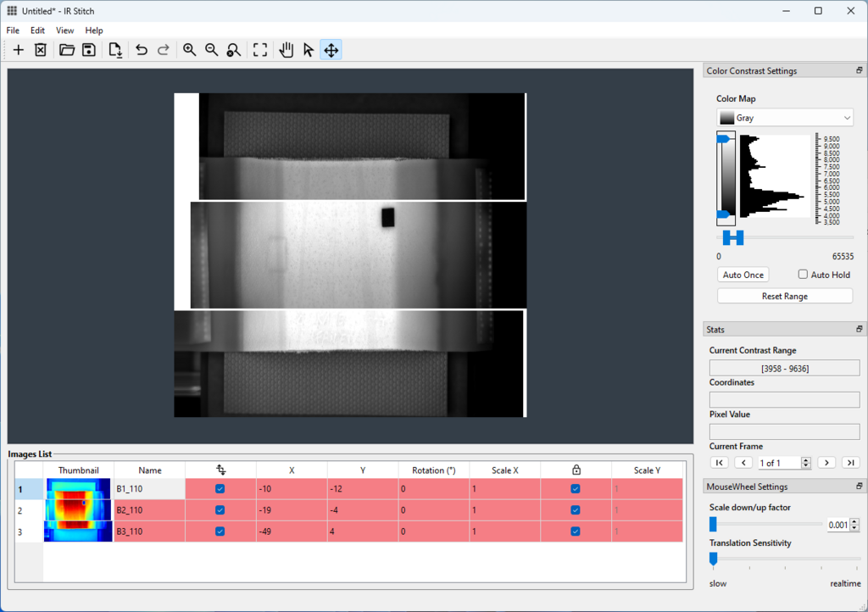Enable the Auto Hold checkbox
This screenshot has width=868, height=612.
(x=804, y=275)
